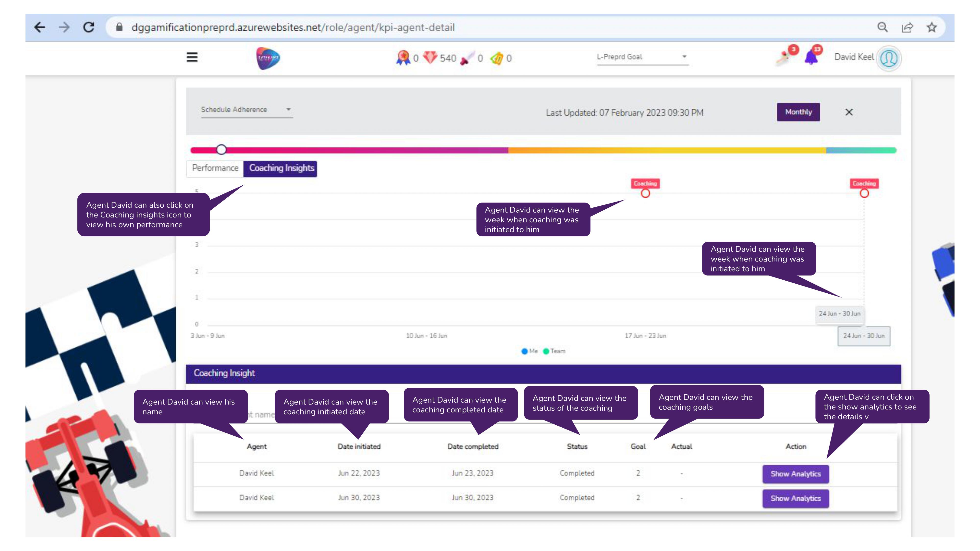Open the Schedule Adherence KPI dropdown
980x551 pixels.
coord(245,109)
